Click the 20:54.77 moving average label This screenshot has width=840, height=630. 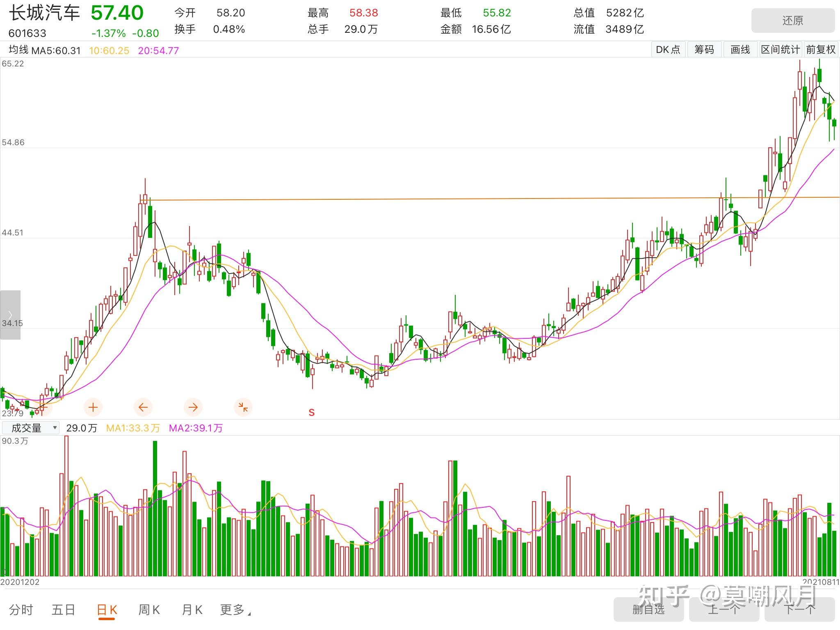click(158, 50)
